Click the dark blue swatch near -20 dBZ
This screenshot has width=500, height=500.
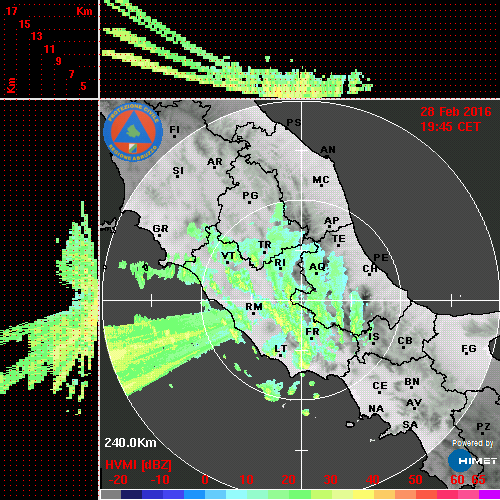[x=131, y=494]
